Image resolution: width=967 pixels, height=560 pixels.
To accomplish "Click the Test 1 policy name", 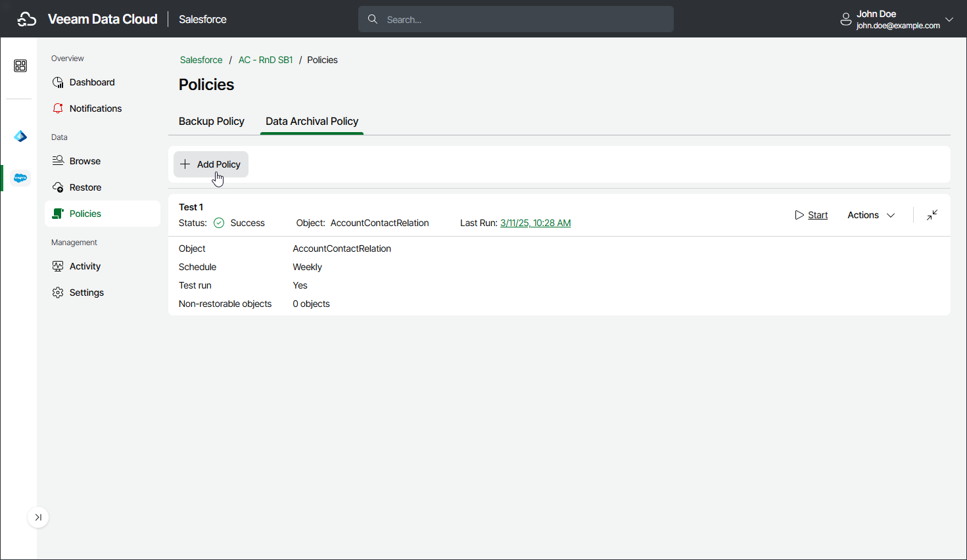I will (x=191, y=207).
